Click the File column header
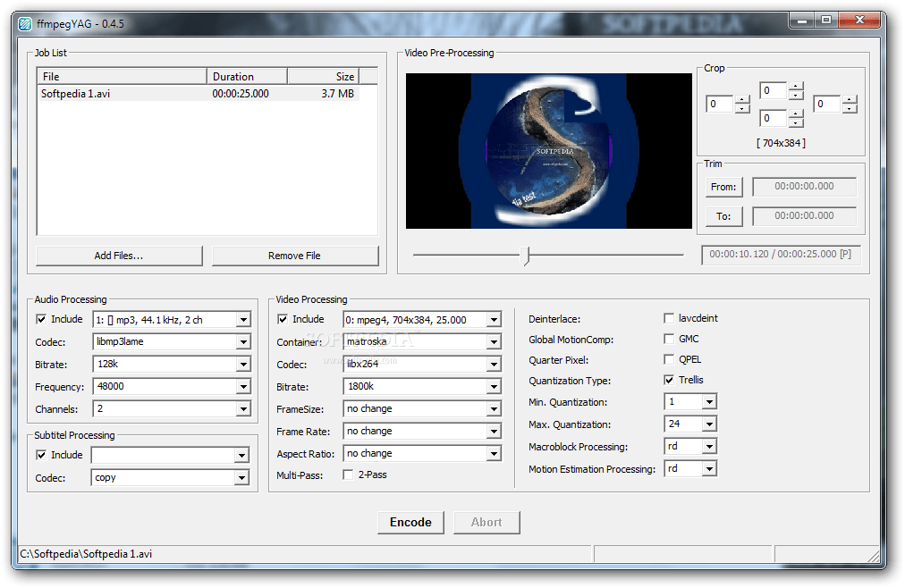The height and width of the screenshot is (588, 905). [122, 77]
